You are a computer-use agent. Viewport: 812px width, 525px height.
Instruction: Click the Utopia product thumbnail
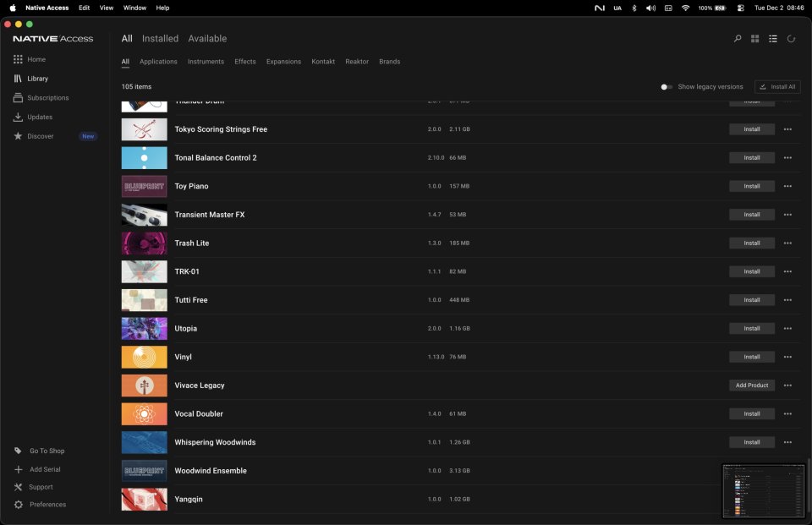(144, 328)
